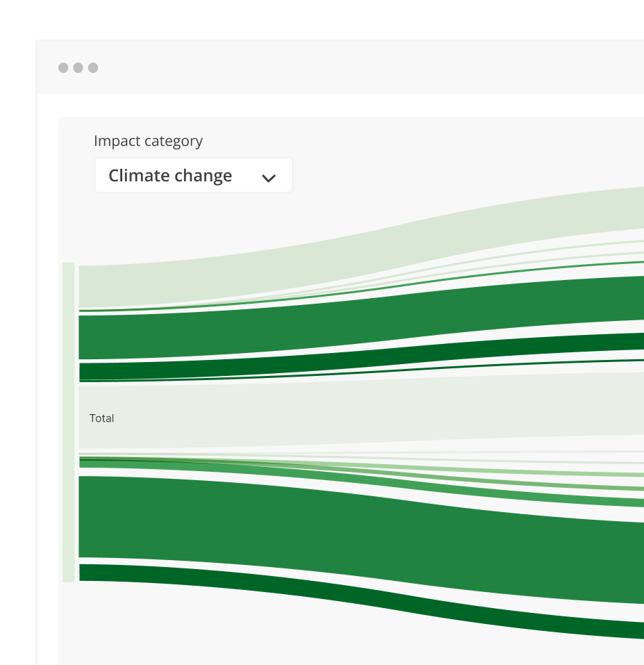Click the leftmost gray window dot
Screen dimensions: 644x665
(x=63, y=67)
